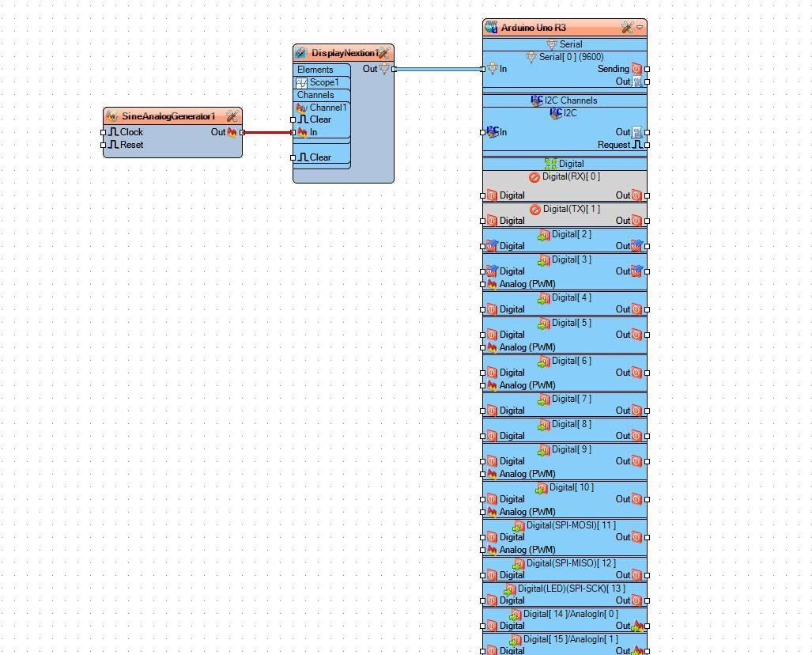This screenshot has height=655, width=812.
Task: Click the Serial[0] Out pin icon
Action: tap(636, 82)
